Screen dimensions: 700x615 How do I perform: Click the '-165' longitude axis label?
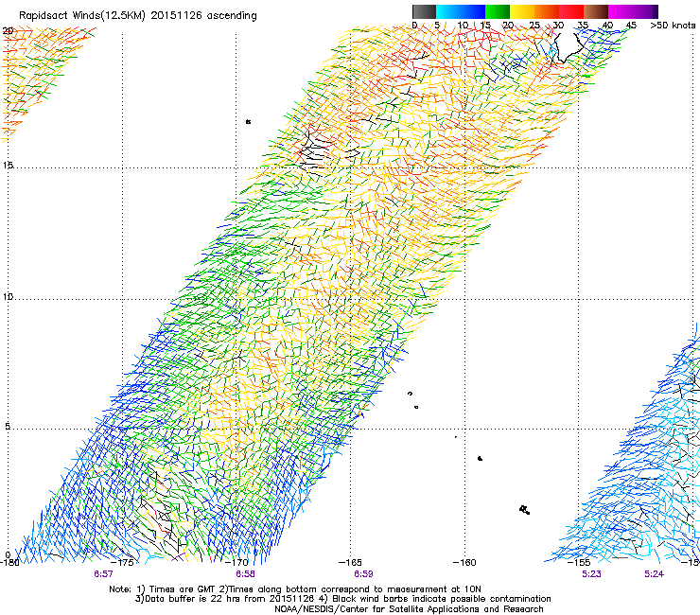coord(350,562)
